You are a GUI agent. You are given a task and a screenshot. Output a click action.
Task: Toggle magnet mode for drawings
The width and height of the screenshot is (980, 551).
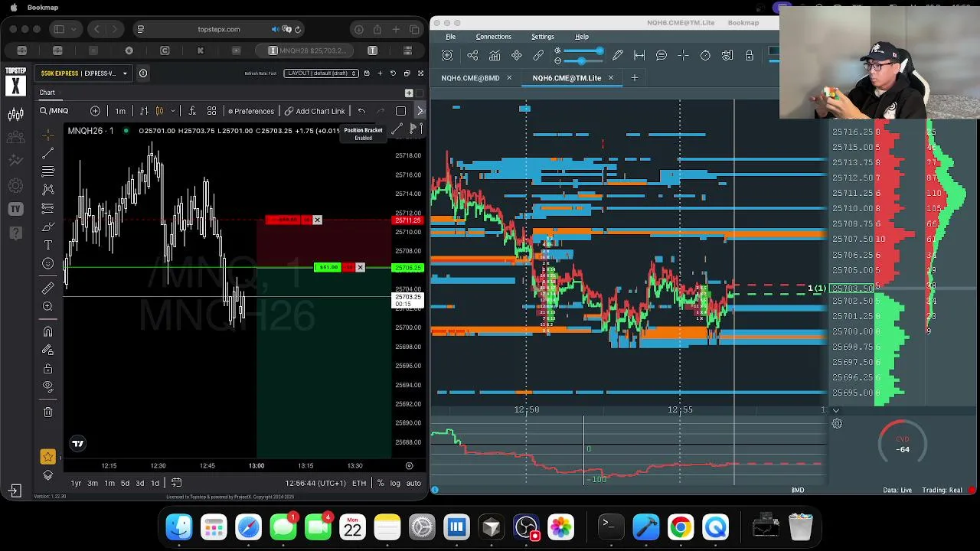(x=47, y=331)
